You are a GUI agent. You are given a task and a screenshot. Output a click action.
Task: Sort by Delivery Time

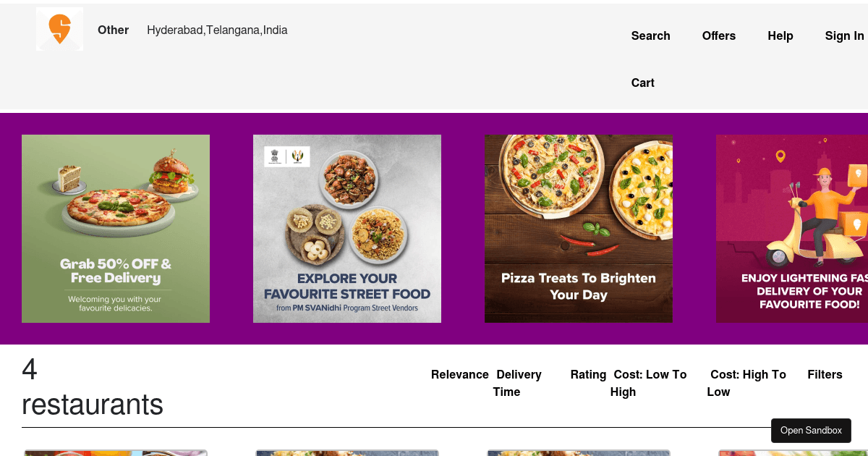click(518, 383)
